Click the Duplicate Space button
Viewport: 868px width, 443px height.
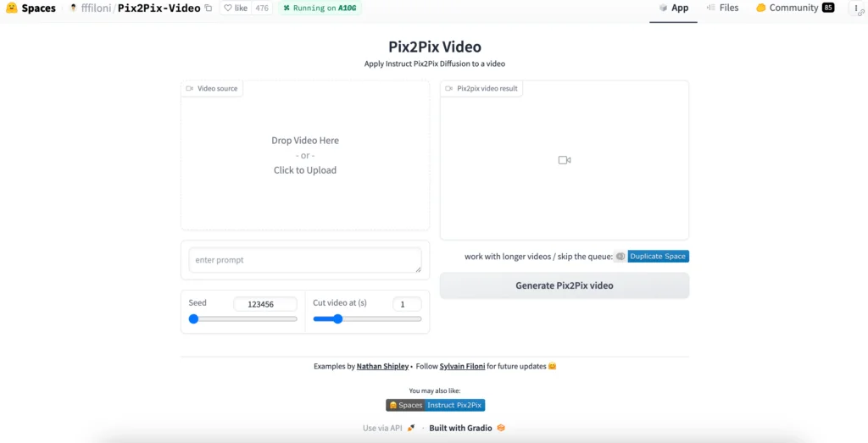(x=651, y=256)
